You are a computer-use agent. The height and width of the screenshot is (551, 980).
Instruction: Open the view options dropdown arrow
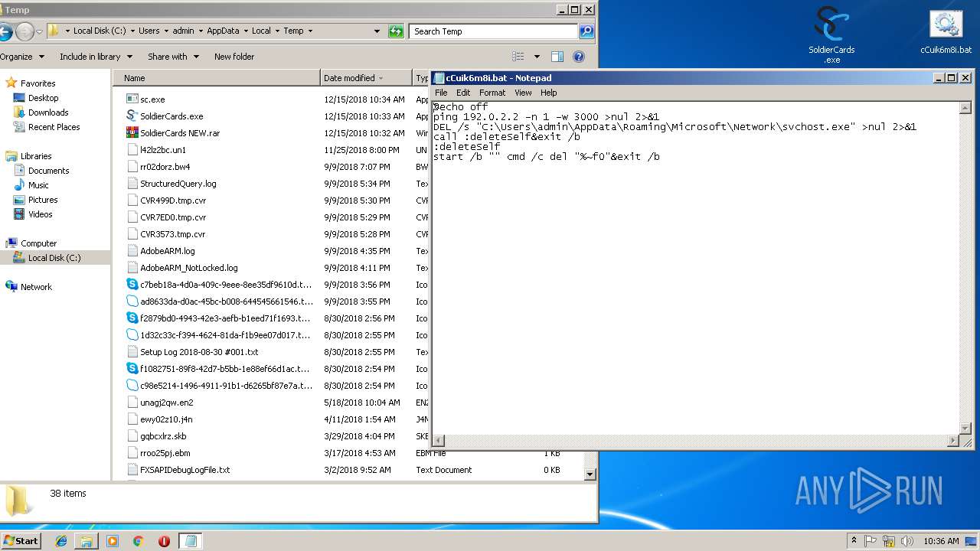[x=537, y=57]
